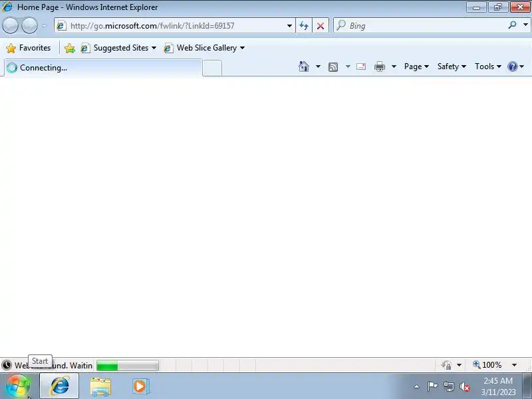Open a new tab with blank tab button
The image size is (532, 399).
[x=212, y=68]
